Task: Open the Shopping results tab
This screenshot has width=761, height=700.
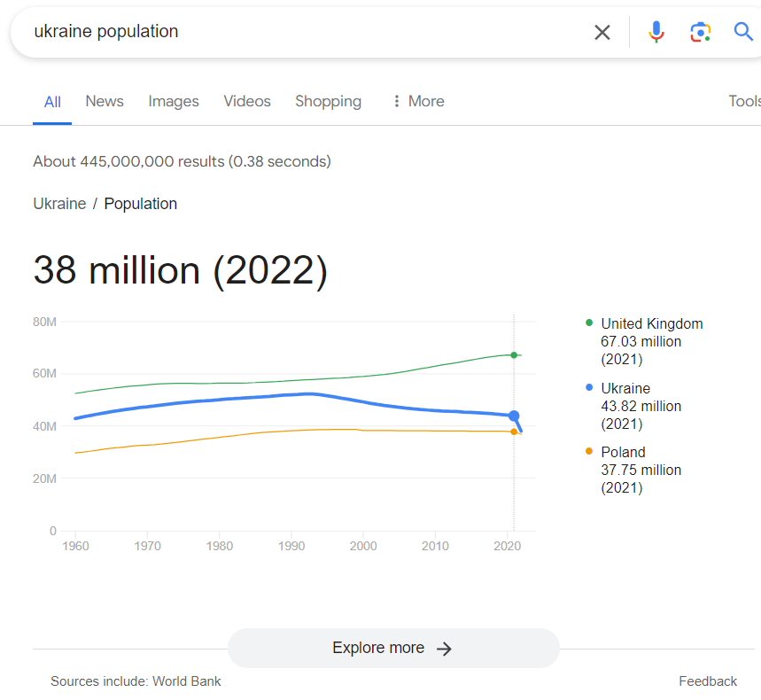Action: [328, 101]
